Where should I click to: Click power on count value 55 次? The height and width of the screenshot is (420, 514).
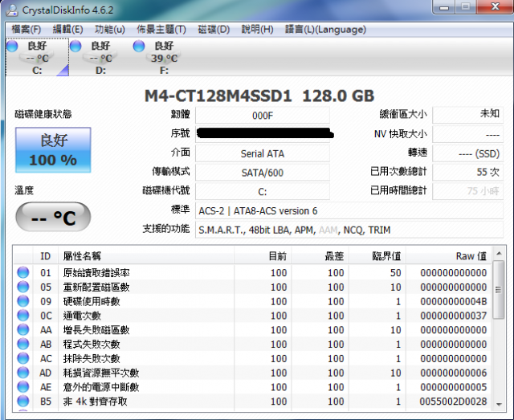(467, 172)
